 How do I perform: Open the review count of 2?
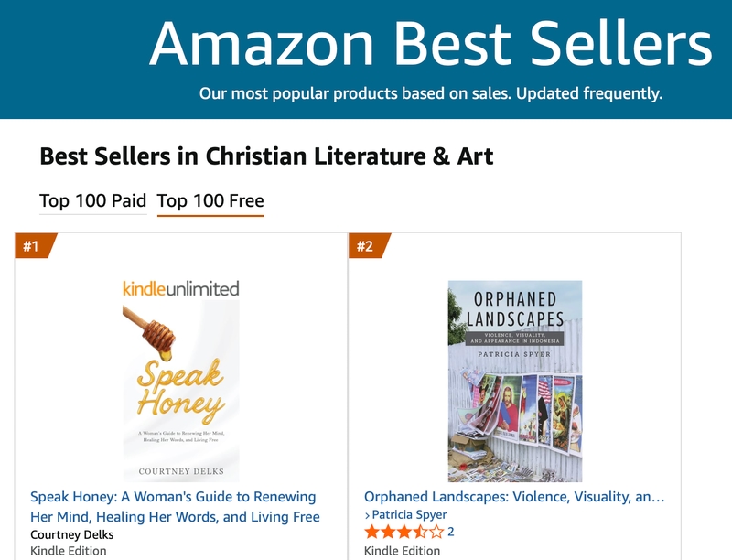click(x=451, y=532)
